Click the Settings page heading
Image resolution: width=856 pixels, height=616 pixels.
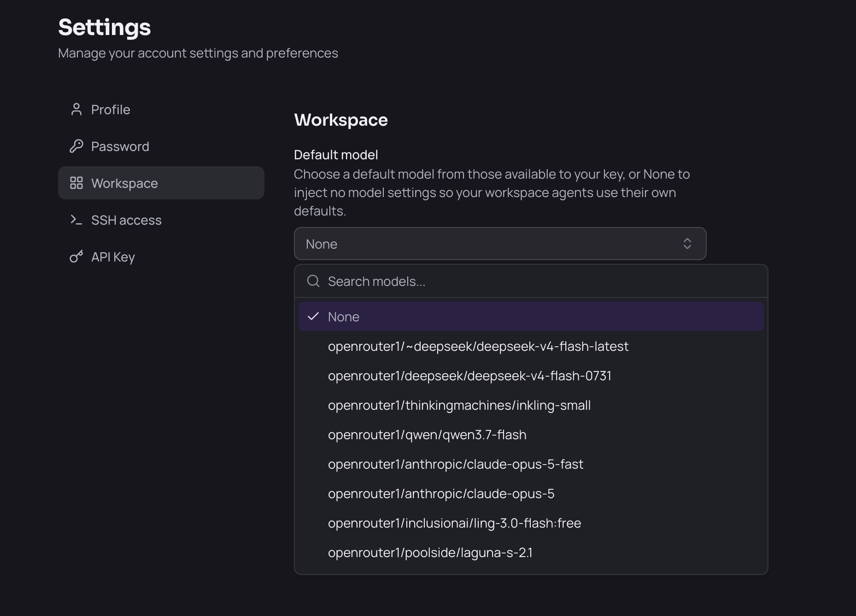click(105, 27)
